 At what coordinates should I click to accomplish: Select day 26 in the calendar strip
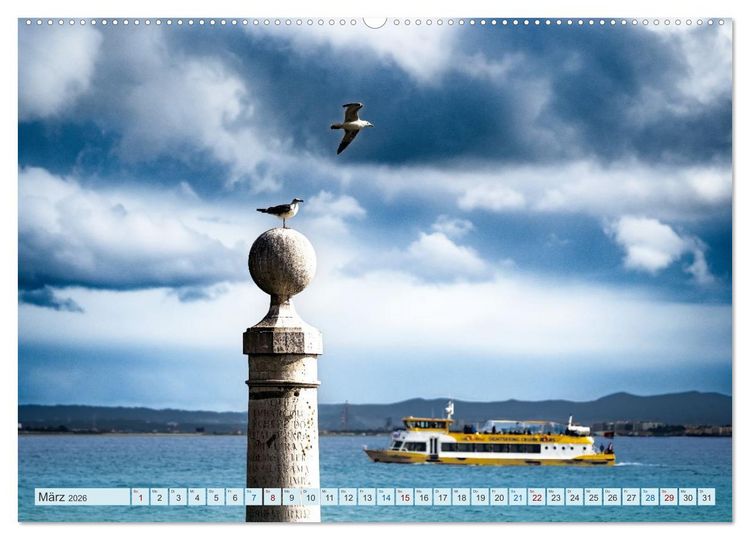tap(612, 497)
